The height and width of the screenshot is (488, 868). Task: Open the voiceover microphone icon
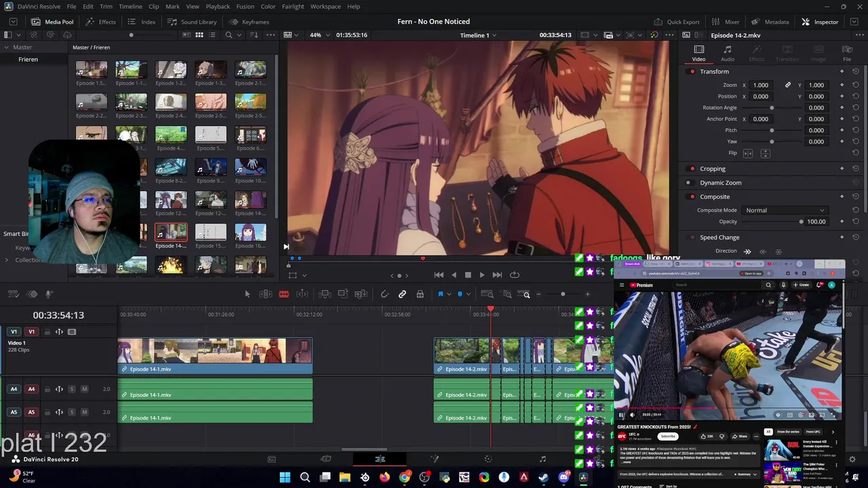49,294
